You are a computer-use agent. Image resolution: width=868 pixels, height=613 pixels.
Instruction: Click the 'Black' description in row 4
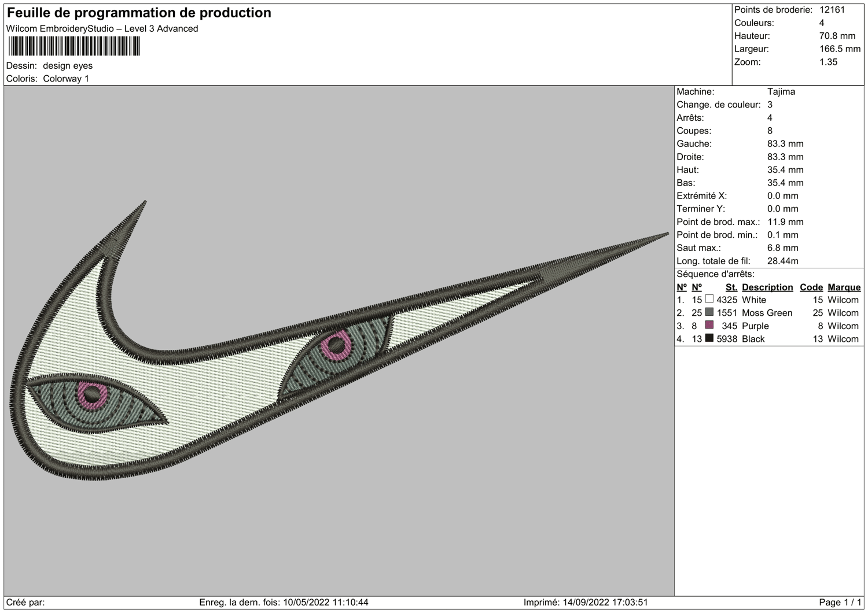753,339
